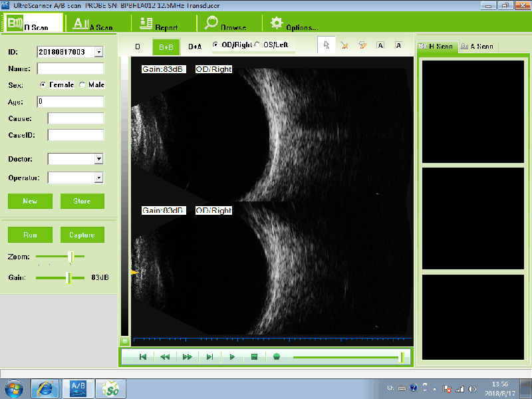Screen dimensions: 532x399
Task: Choose Male as the sex
Action: (82, 85)
